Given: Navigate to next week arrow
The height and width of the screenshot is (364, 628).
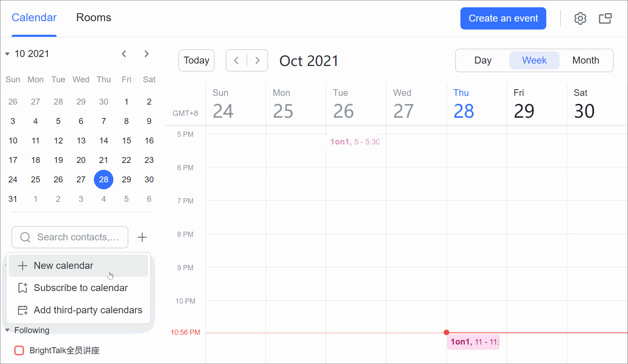Looking at the screenshot, I should (x=257, y=60).
